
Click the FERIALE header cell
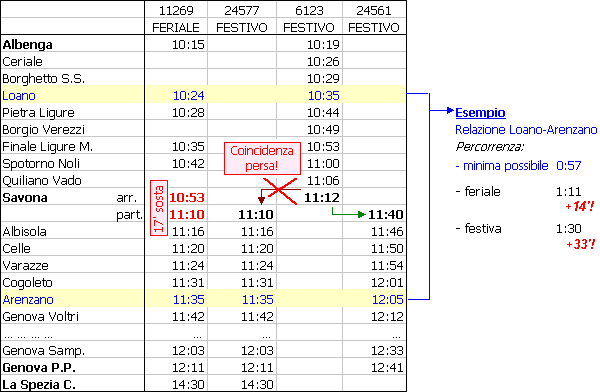tap(176, 28)
